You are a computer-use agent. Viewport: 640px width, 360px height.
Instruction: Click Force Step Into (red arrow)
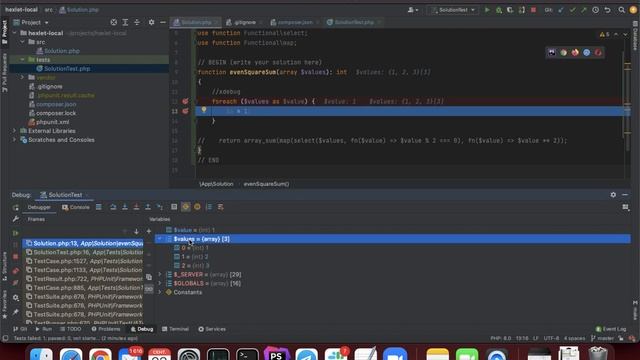pyautogui.click(x=136, y=207)
